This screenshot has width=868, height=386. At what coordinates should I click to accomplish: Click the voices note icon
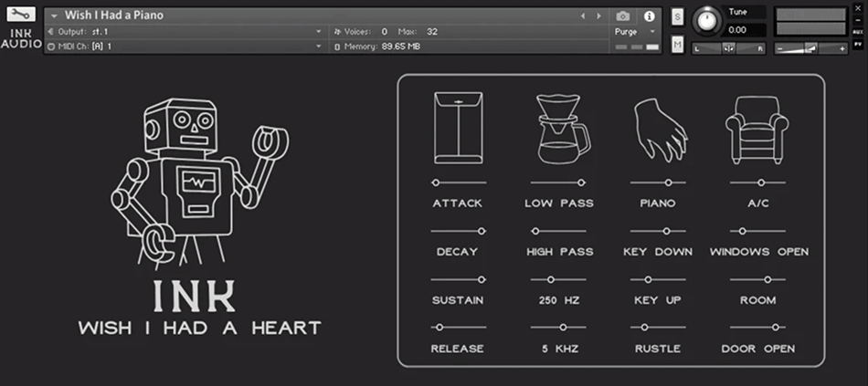click(337, 32)
